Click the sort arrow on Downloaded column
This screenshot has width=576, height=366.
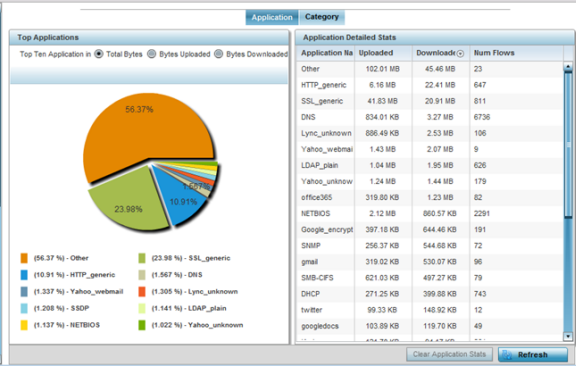(460, 54)
